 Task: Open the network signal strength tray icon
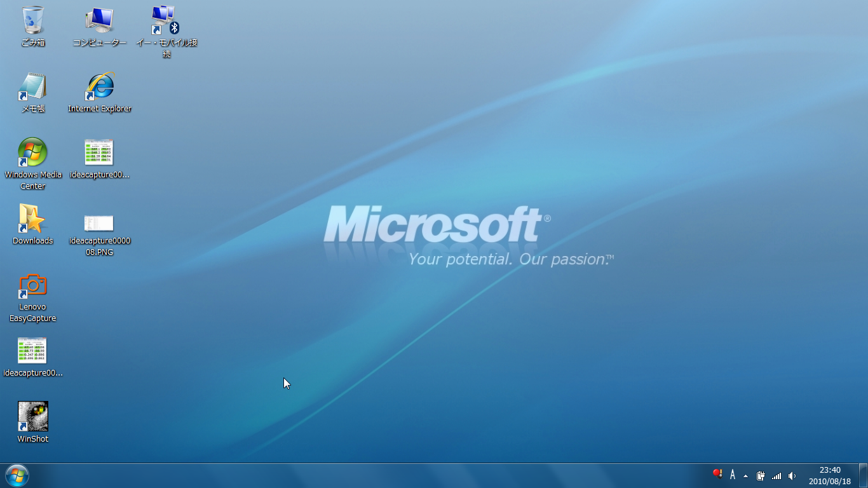(x=776, y=475)
